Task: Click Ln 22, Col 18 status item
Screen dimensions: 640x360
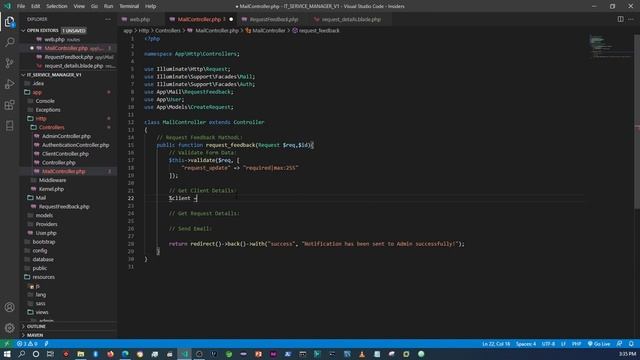Action: pyautogui.click(x=496, y=344)
